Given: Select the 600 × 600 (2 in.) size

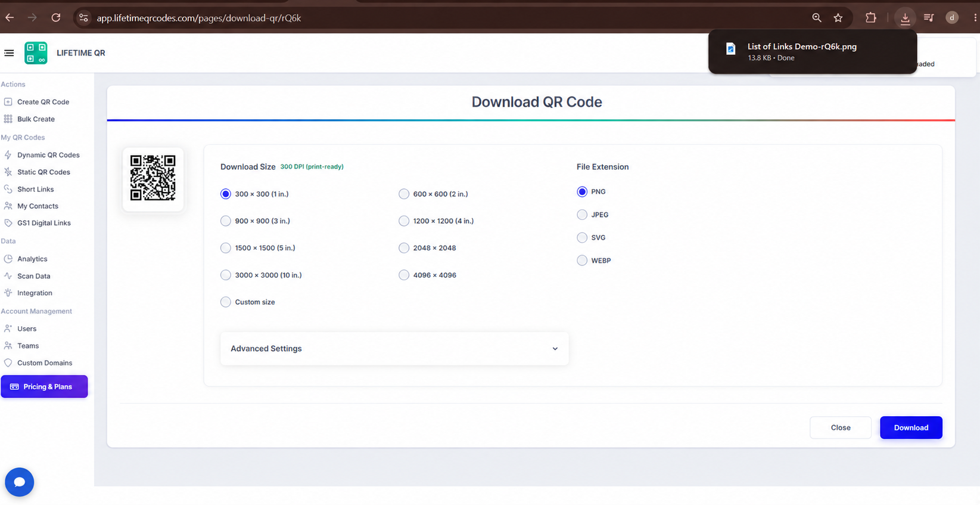Looking at the screenshot, I should tap(404, 194).
